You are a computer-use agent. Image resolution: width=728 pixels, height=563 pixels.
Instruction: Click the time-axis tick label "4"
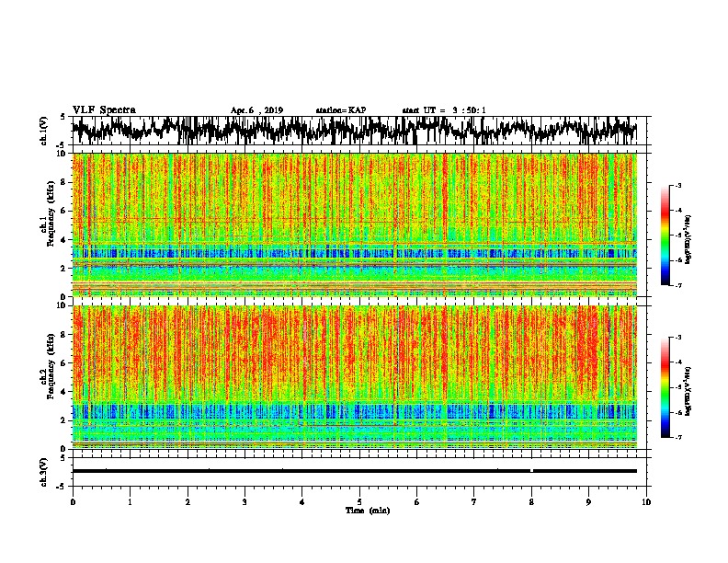[302, 501]
